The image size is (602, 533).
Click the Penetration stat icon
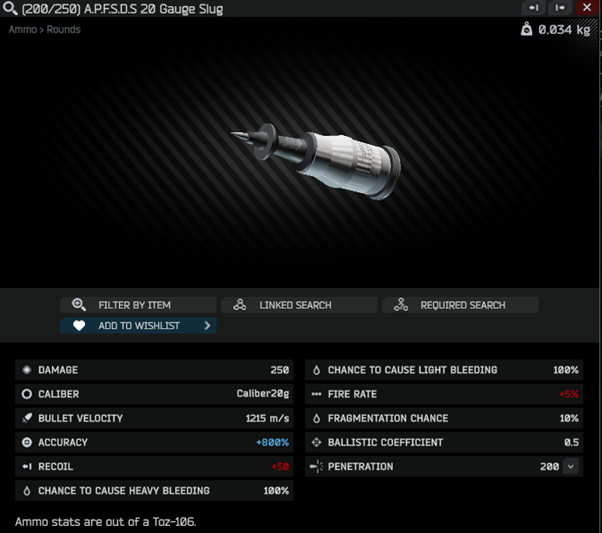(316, 467)
